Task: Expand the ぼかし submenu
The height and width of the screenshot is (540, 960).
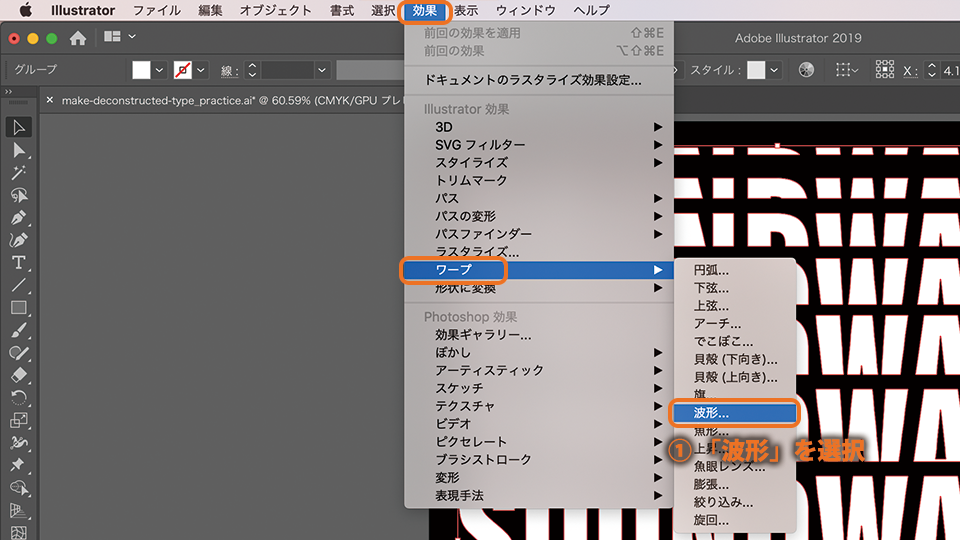Action: [658, 353]
